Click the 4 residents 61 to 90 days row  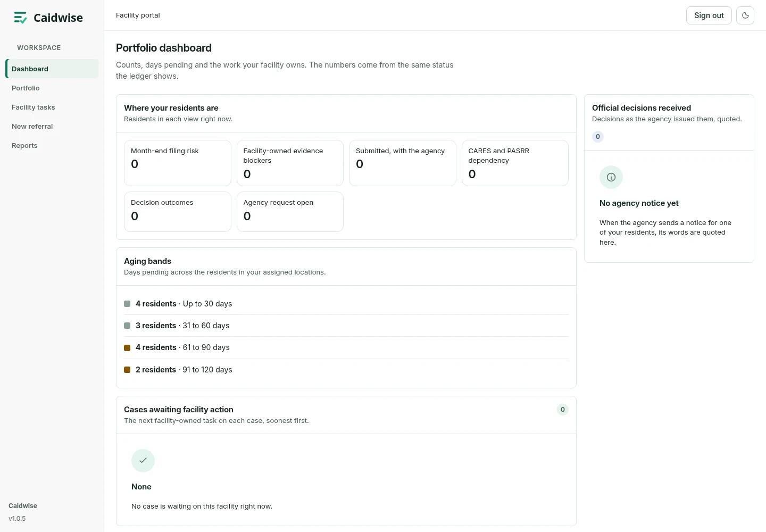[x=346, y=347]
